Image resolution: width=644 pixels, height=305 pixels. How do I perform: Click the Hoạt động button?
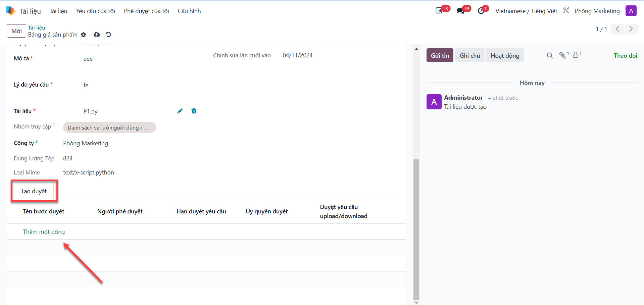tap(505, 55)
